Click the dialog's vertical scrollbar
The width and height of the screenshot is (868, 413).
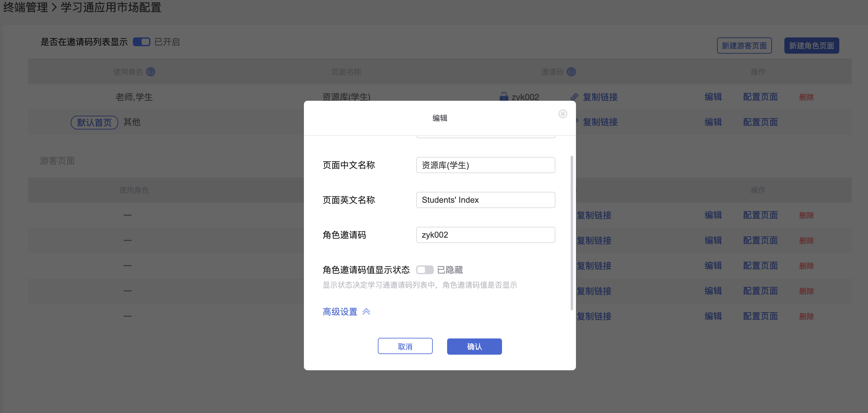tap(572, 232)
